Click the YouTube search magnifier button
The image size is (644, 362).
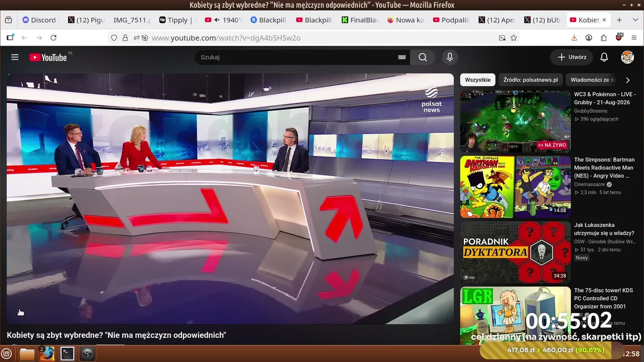[423, 57]
